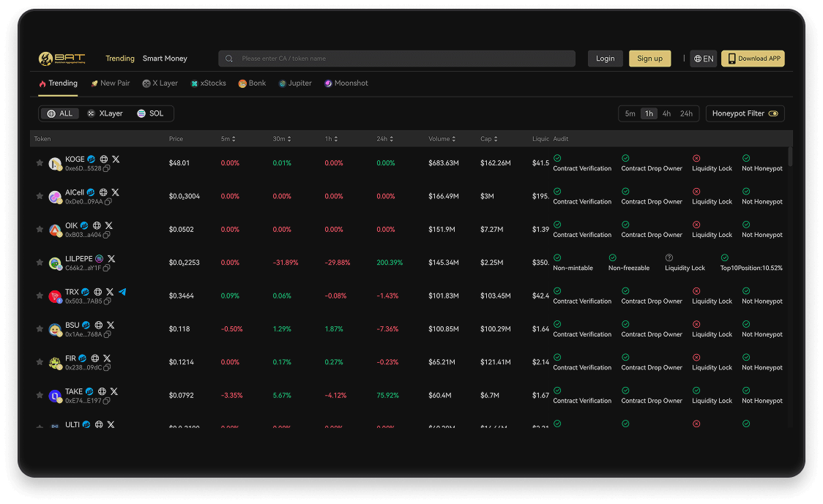Open the X profile of LILPEPE
Screen dimensions: 823x504
pyautogui.click(x=111, y=259)
